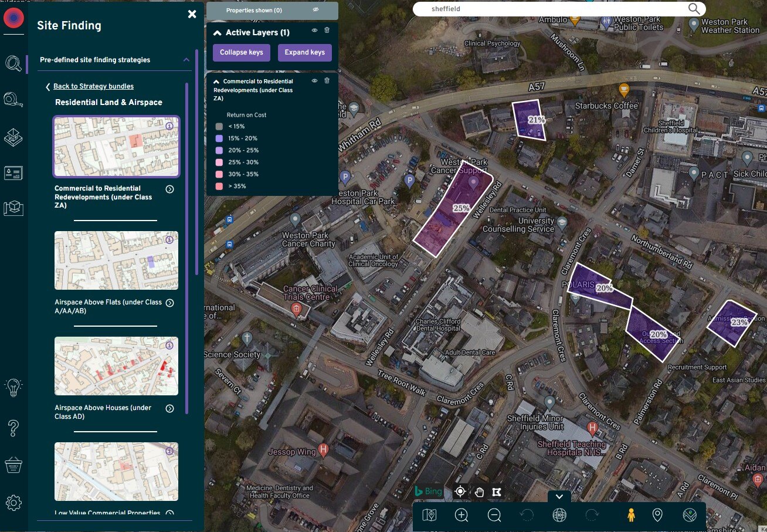
Task: Click the chevron above the bottom toolbar
Action: coord(559,496)
